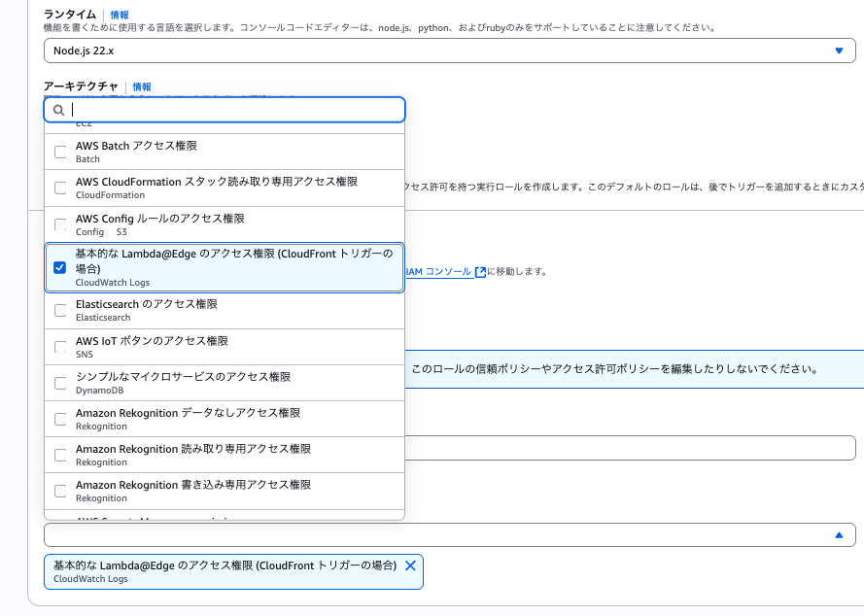Enable Amazon Rekognition データなしアクセス権限

tap(59, 417)
